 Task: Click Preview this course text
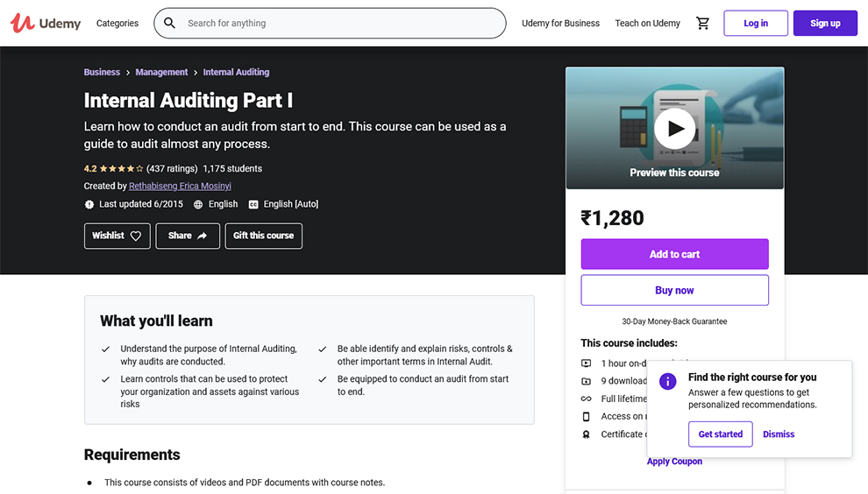674,173
